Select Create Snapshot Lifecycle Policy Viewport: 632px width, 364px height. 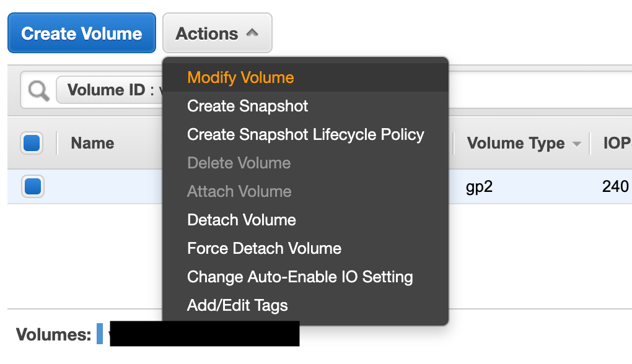point(305,134)
